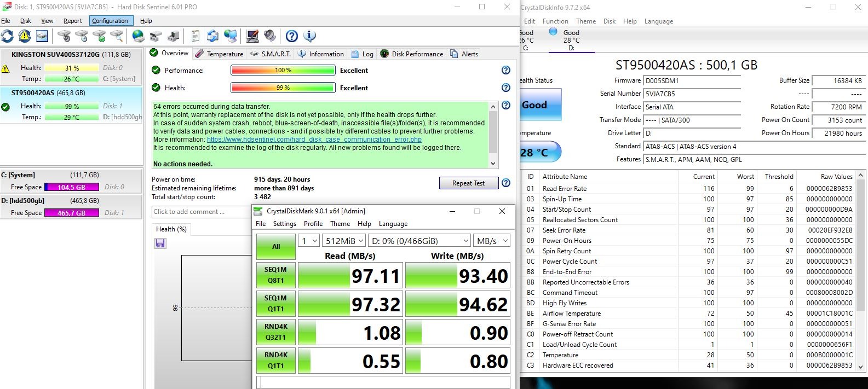
Task: Click yellow warning icon for Kingston disk
Action: [5, 69]
